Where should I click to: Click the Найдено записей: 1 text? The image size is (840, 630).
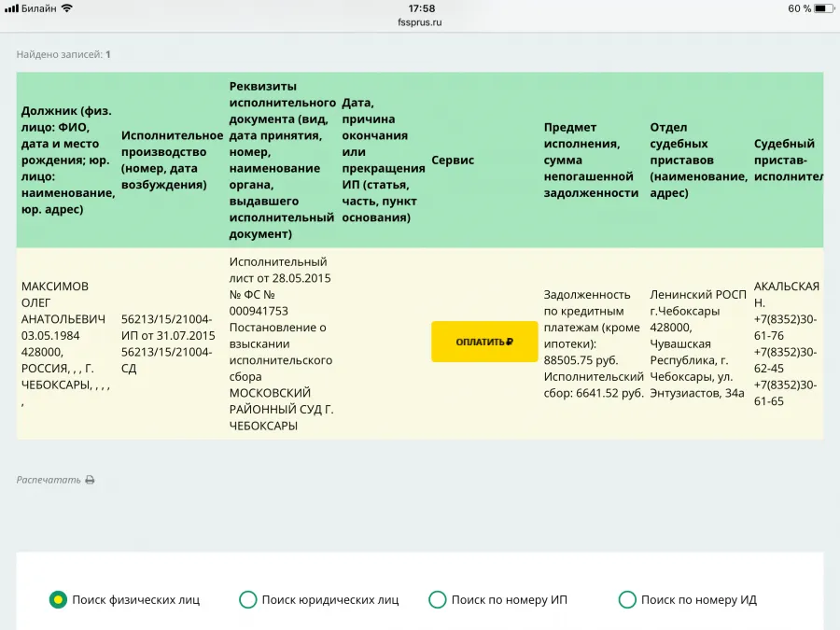[x=63, y=54]
